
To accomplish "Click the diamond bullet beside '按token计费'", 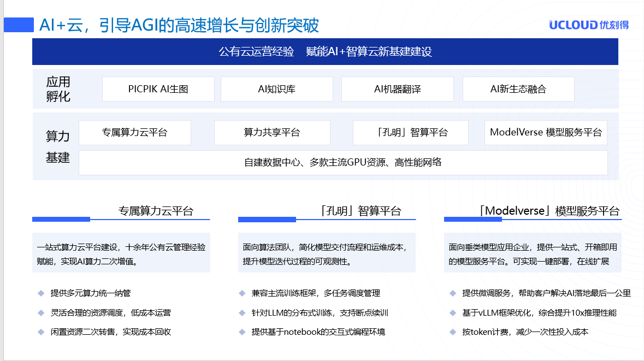I will coord(453,332).
